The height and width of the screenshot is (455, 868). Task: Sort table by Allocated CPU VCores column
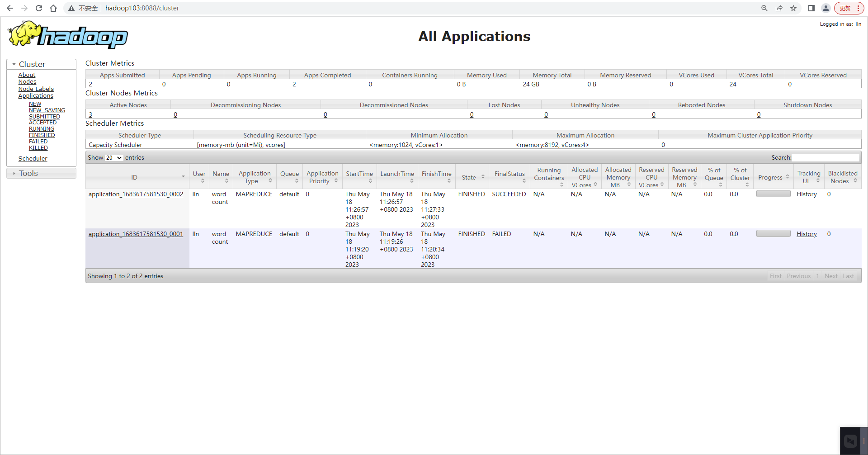tap(585, 177)
